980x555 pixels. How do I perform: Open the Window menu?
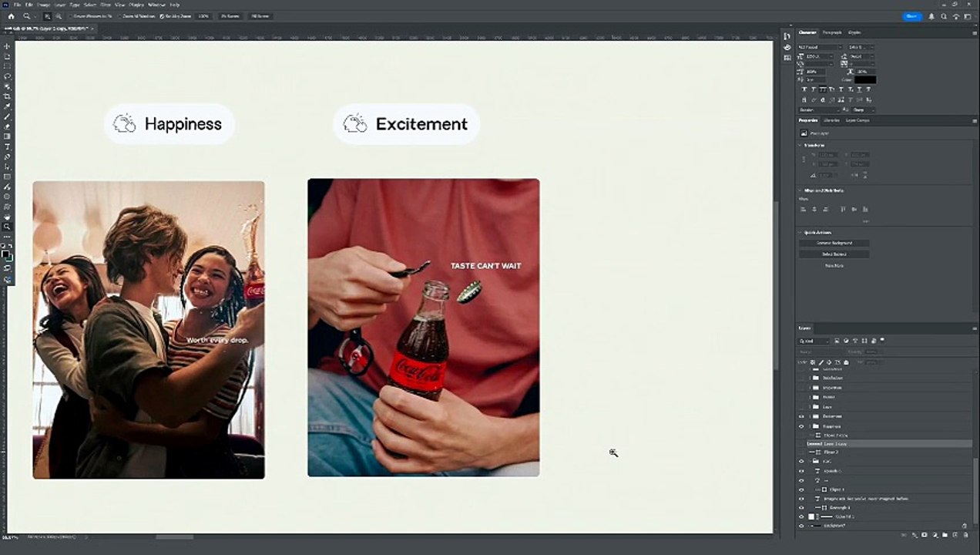coord(157,5)
